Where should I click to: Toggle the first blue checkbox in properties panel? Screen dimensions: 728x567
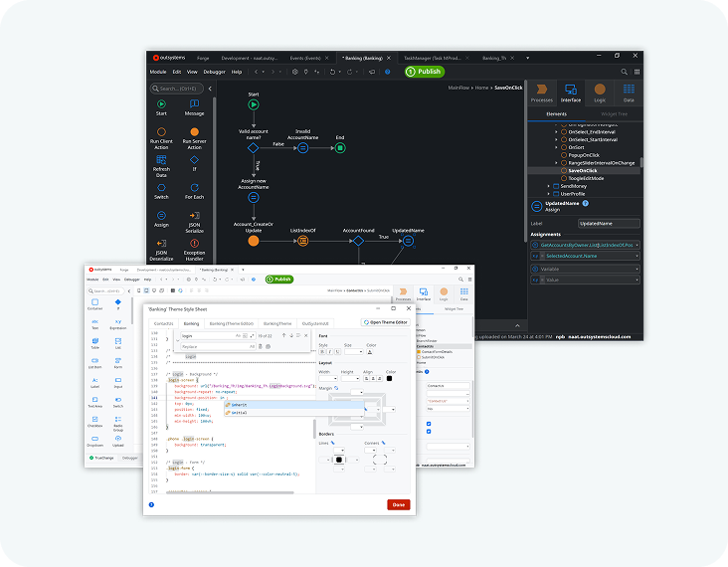coord(429,422)
